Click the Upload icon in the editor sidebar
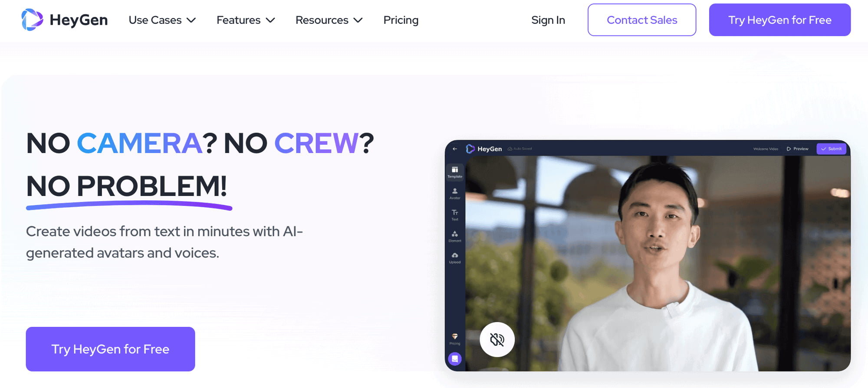 [455, 258]
